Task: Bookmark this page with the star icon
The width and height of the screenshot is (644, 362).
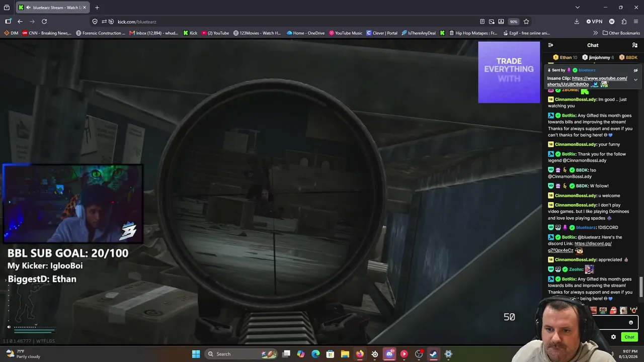Action: click(526, 22)
